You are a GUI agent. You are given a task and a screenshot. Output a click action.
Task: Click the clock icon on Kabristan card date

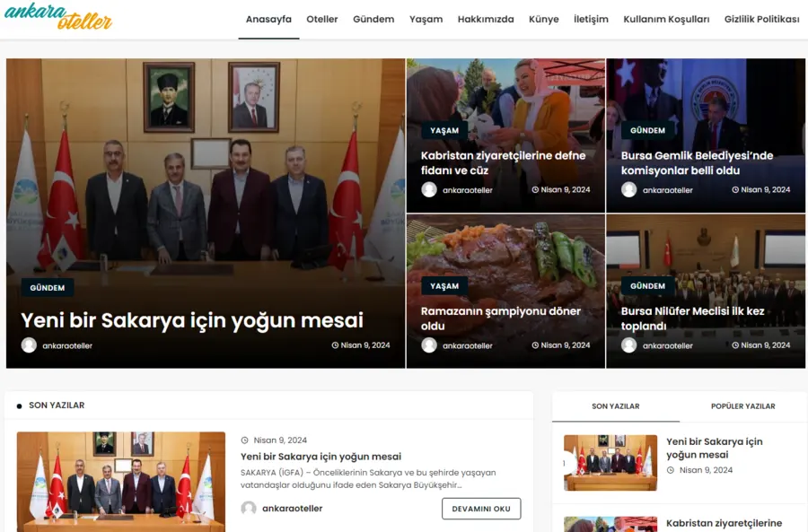(x=535, y=189)
